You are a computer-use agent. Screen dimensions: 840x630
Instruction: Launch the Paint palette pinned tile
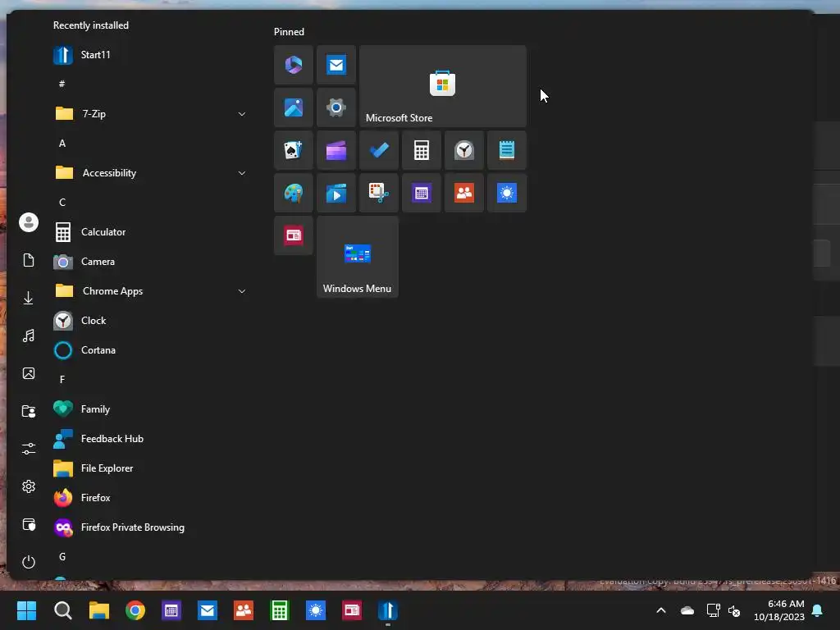click(x=294, y=193)
